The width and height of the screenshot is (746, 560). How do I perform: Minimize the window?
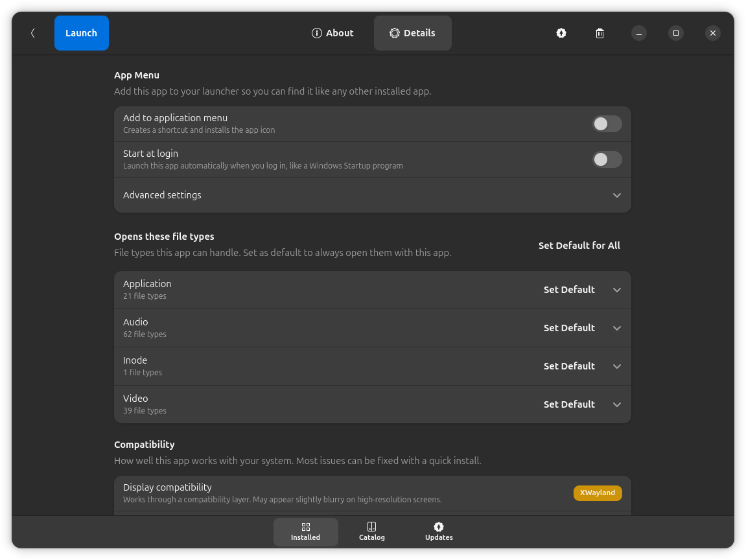click(x=639, y=33)
